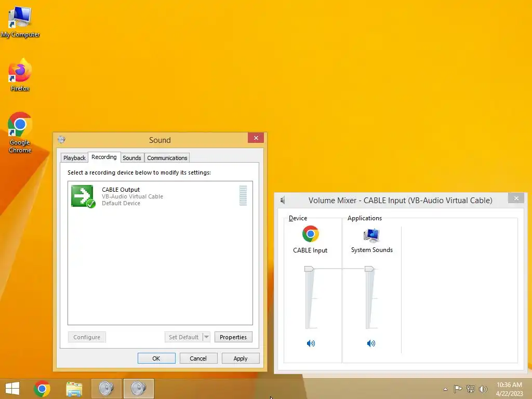The image size is (532, 399).
Task: Open Action Center flag icon
Action: pos(458,389)
